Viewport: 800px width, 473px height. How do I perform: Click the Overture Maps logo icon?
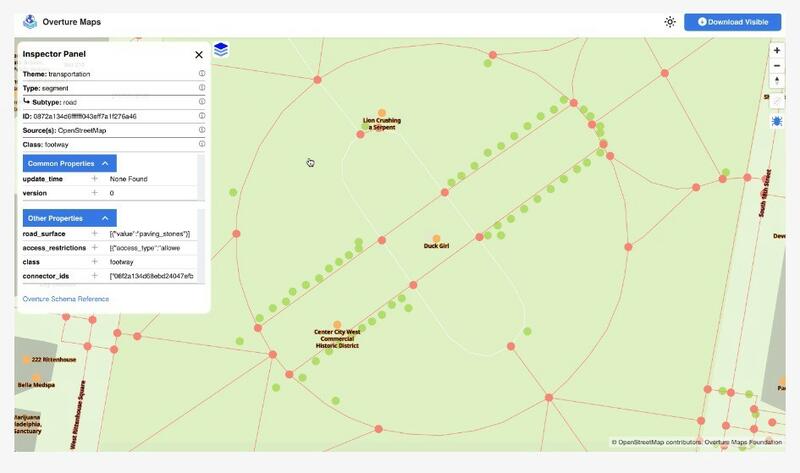point(29,21)
